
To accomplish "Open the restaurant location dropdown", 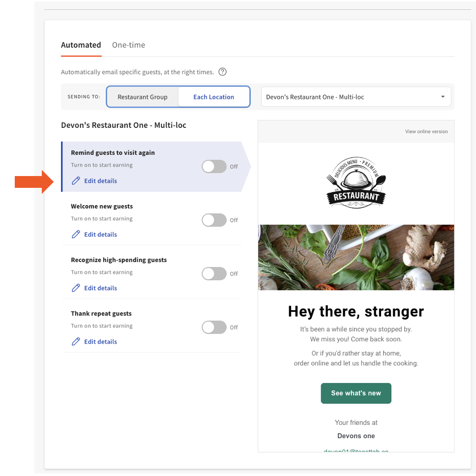I will [x=355, y=97].
